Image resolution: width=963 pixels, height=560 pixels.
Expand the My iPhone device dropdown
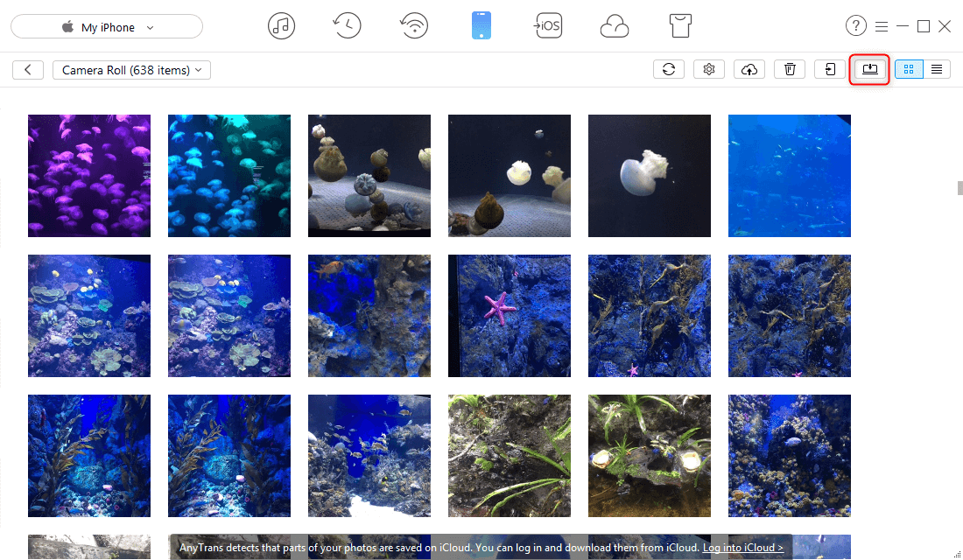(x=107, y=27)
